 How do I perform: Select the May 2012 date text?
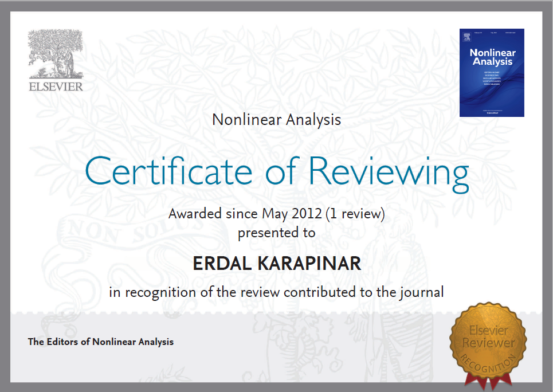click(291, 214)
